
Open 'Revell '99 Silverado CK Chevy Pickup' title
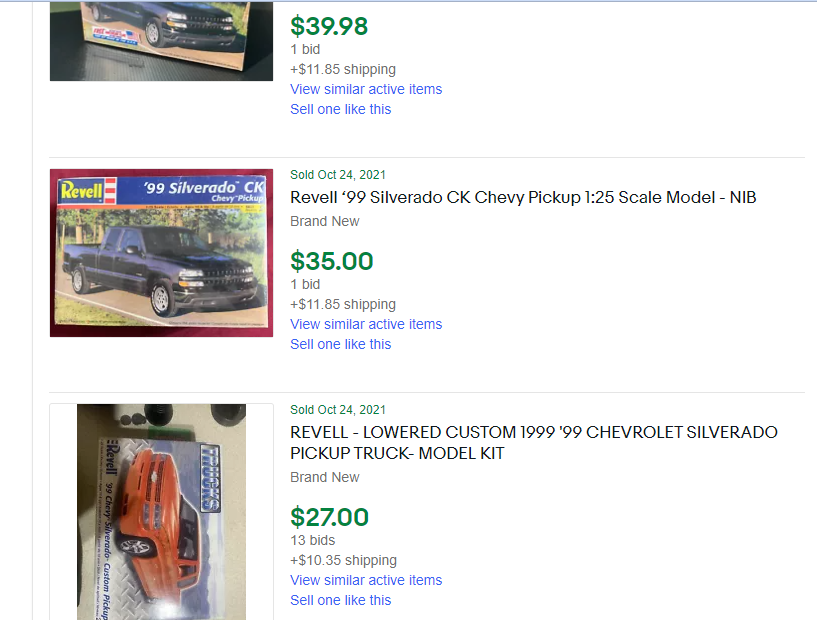tap(523, 197)
